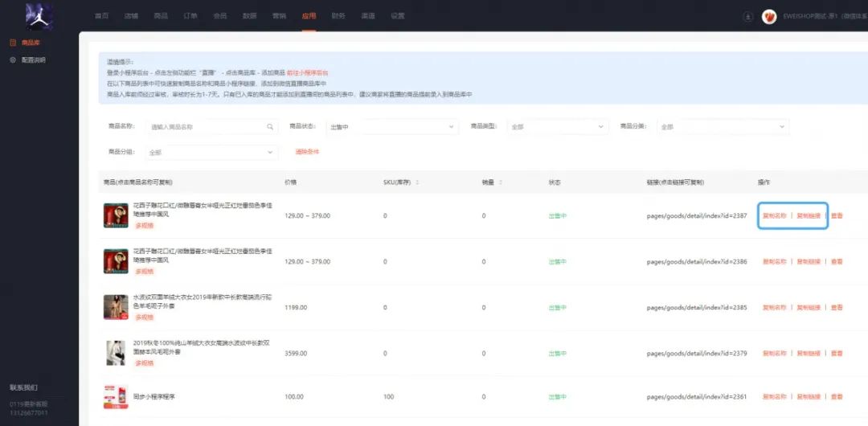Image resolution: width=868 pixels, height=426 pixels.
Task: Open the 渠道 tab
Action: point(368,16)
